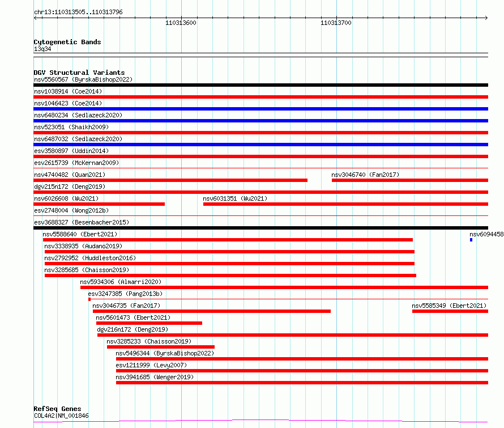The height and width of the screenshot is (428, 504).
Task: Click the Cytogenetic Bands track title
Action: (x=67, y=42)
